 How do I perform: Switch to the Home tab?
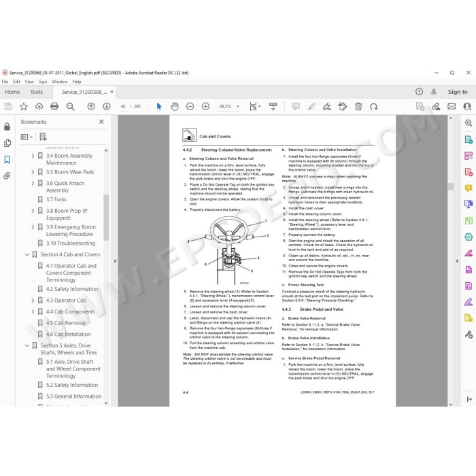click(12, 92)
